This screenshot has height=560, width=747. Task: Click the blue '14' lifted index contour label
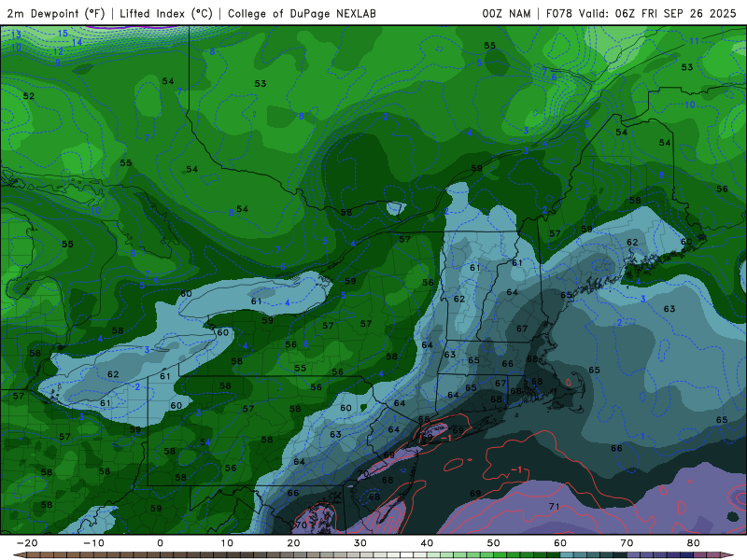tap(78, 42)
